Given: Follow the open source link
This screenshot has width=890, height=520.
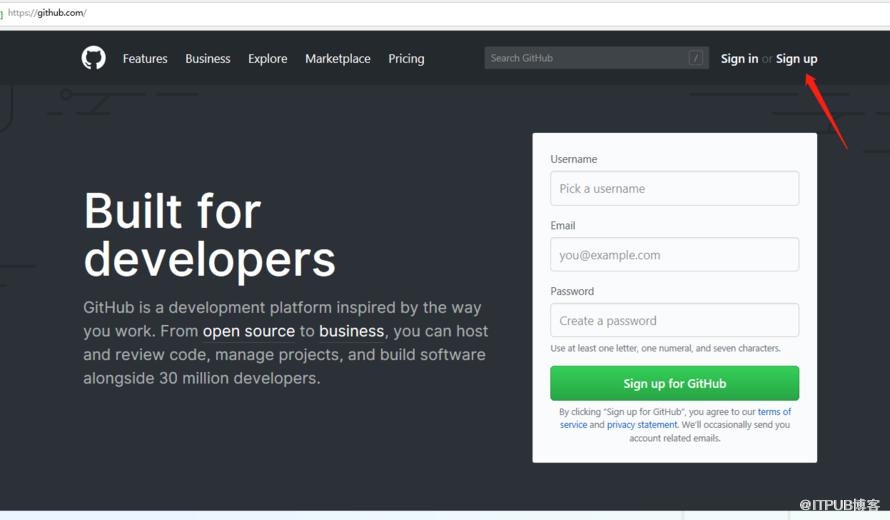Looking at the screenshot, I should click(249, 331).
